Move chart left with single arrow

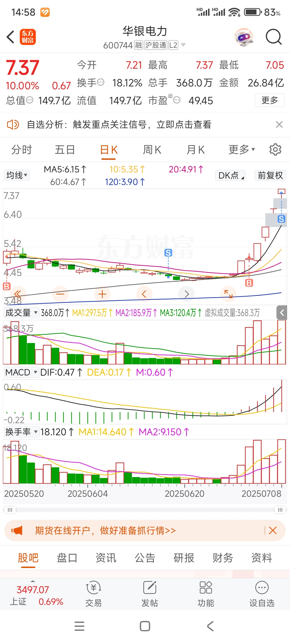144,294
